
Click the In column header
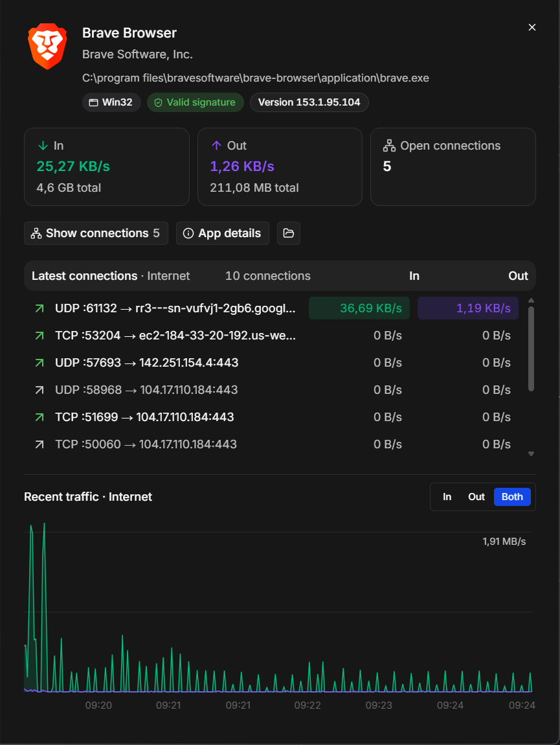point(414,276)
